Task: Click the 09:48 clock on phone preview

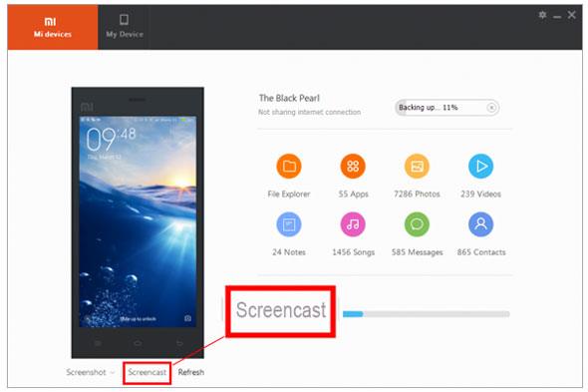Action: [x=111, y=139]
